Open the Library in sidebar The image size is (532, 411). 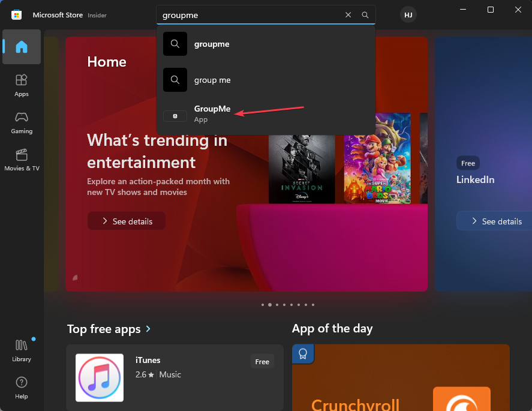pyautogui.click(x=22, y=350)
